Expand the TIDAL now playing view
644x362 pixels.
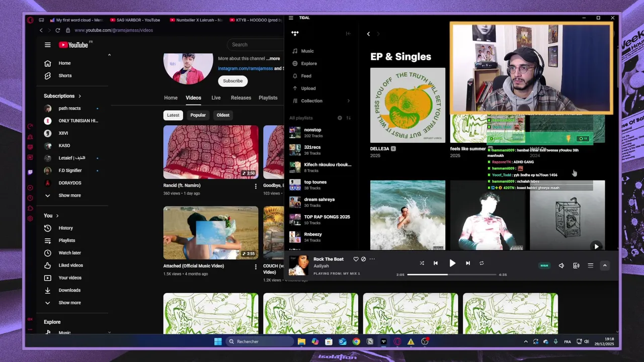pyautogui.click(x=605, y=265)
